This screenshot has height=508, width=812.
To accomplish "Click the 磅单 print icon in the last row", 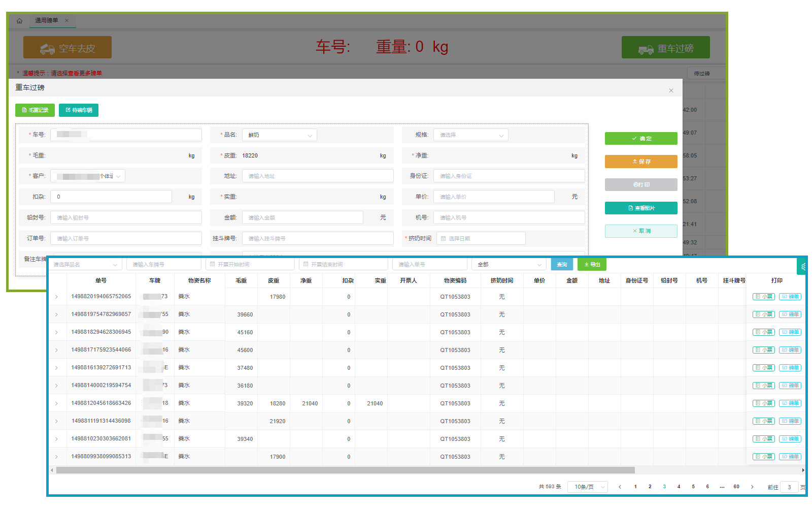I will click(x=790, y=457).
